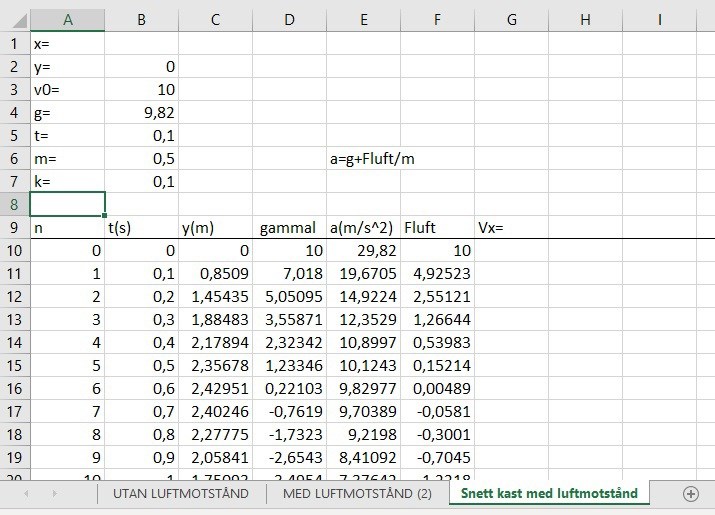Select row 9 header
This screenshot has height=515, width=715.
[15, 228]
